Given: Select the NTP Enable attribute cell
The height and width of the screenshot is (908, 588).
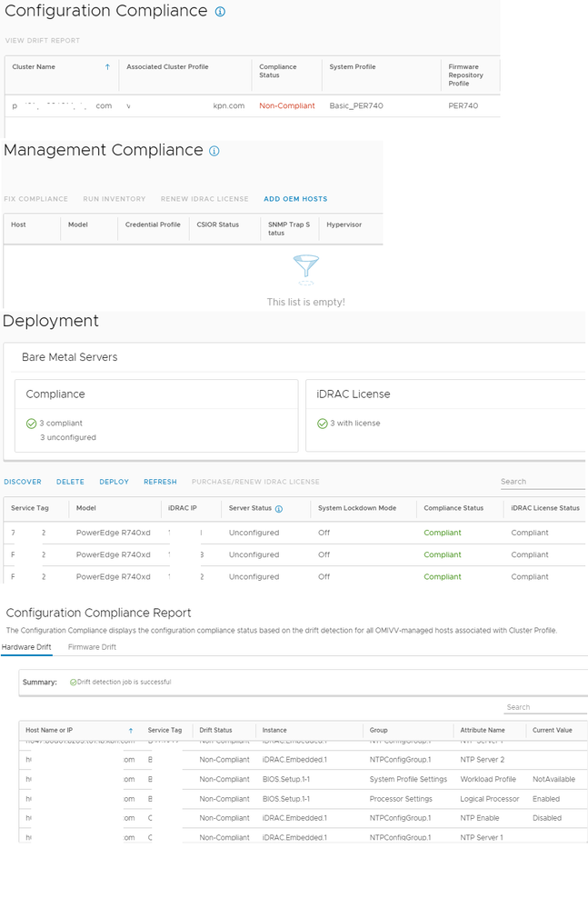Looking at the screenshot, I should click(x=480, y=819).
